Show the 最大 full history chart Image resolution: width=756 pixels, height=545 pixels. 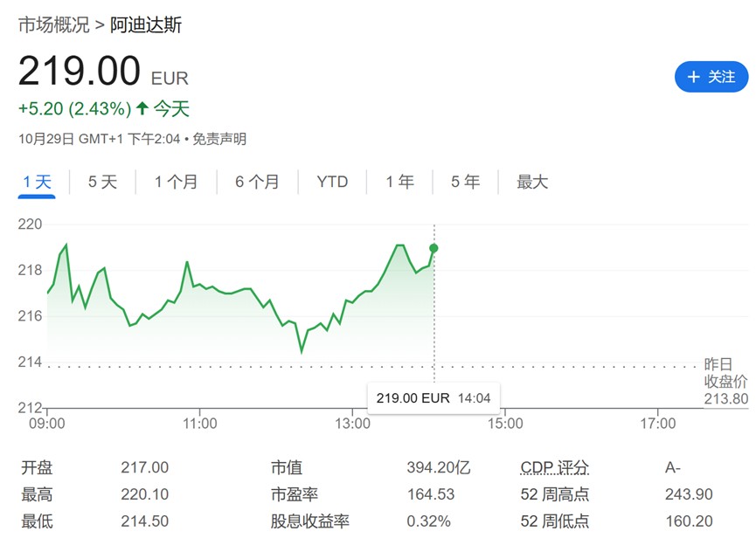point(532,182)
